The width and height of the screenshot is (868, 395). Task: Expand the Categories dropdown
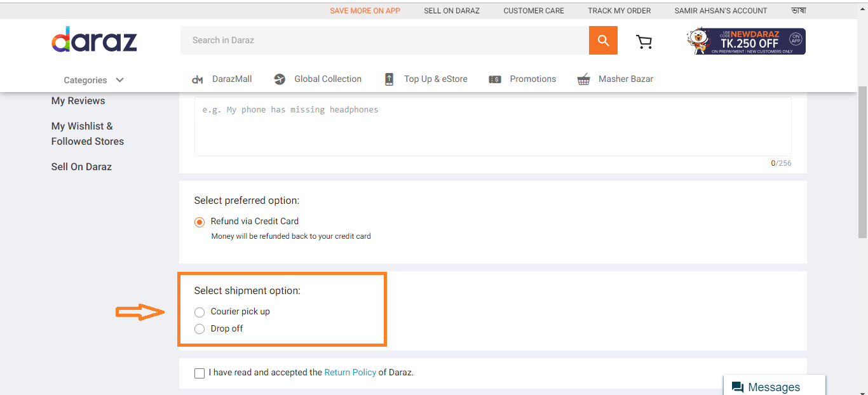click(93, 80)
